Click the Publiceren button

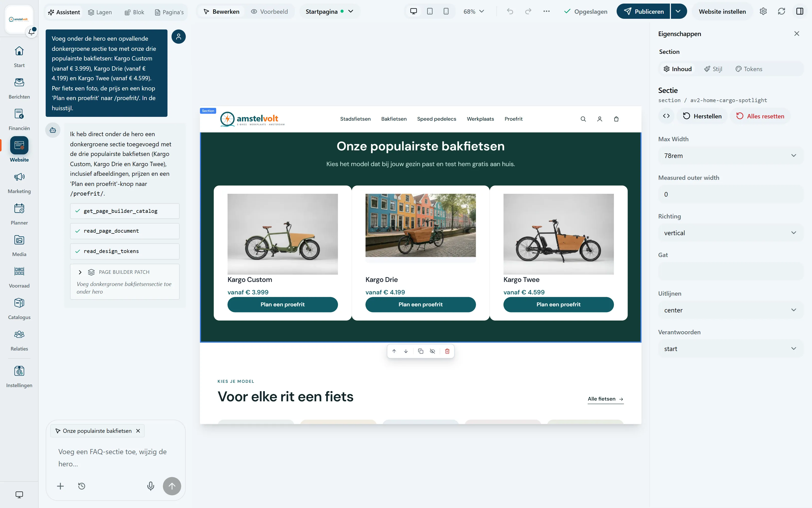[644, 11]
